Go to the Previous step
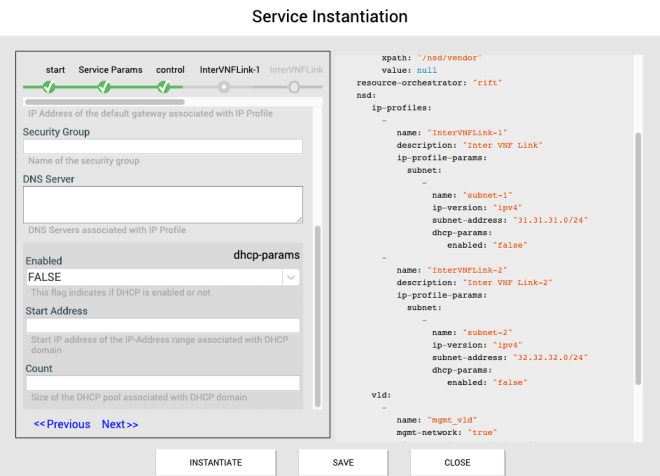Image resolution: width=660 pixels, height=476 pixels. click(x=62, y=424)
